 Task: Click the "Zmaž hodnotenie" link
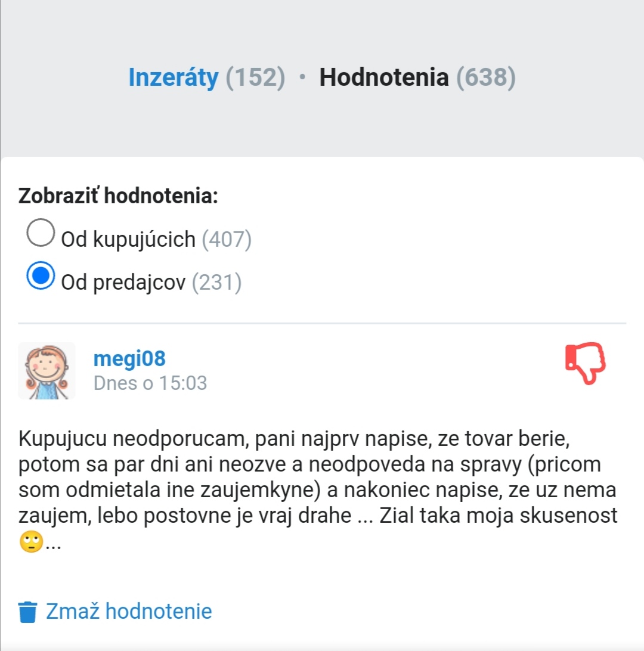click(129, 611)
